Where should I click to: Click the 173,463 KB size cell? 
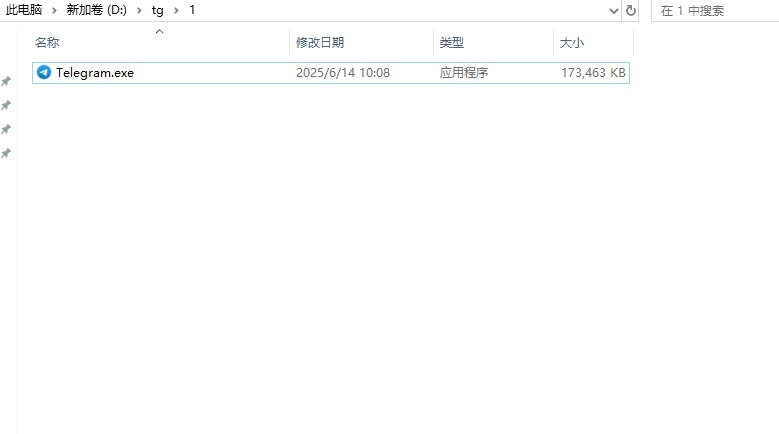pos(593,73)
